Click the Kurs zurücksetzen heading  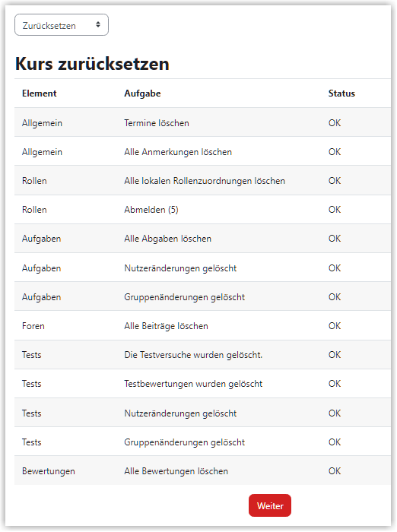92,64
